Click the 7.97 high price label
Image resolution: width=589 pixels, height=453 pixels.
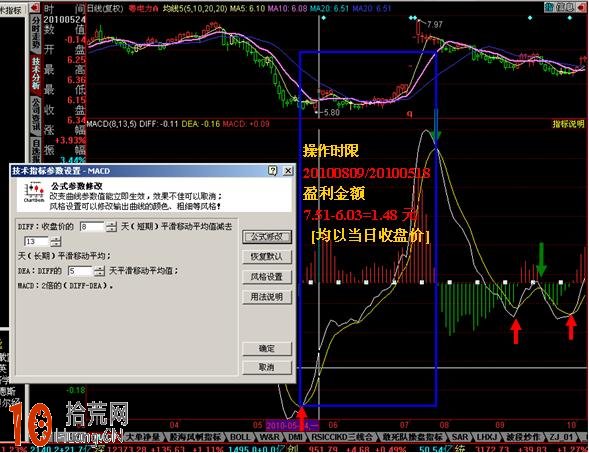click(435, 24)
